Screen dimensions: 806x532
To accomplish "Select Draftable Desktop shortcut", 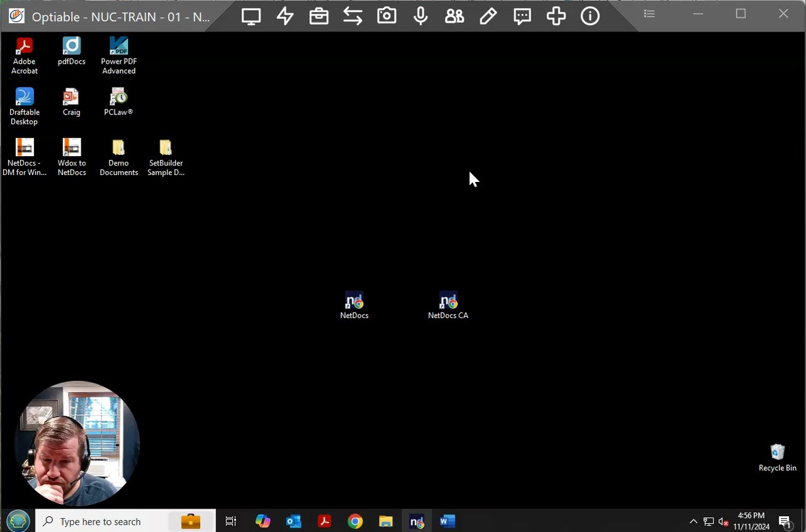I will tap(24, 107).
